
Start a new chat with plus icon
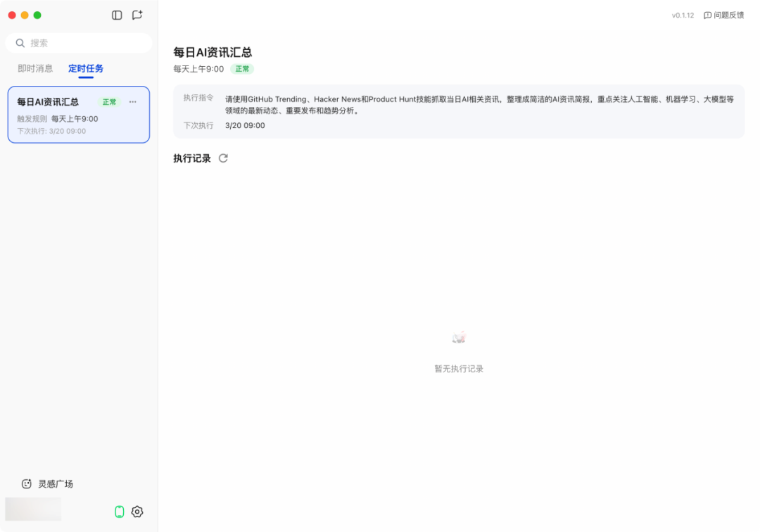pos(137,15)
